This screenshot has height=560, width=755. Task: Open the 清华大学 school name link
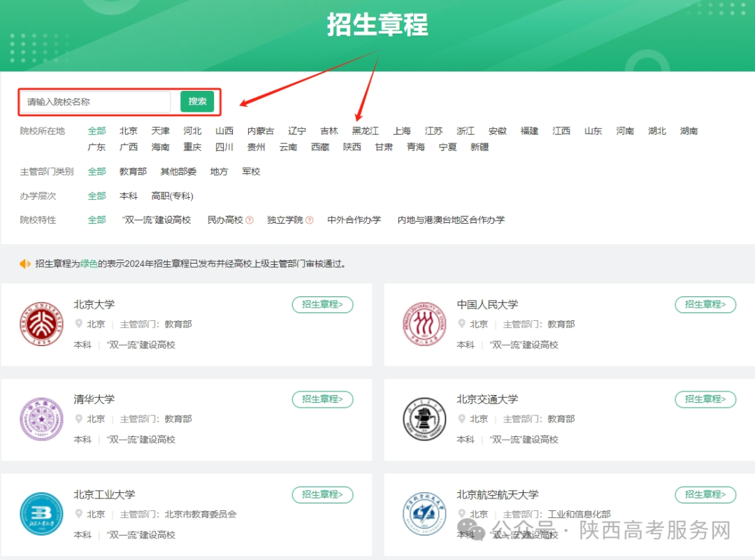(94, 399)
